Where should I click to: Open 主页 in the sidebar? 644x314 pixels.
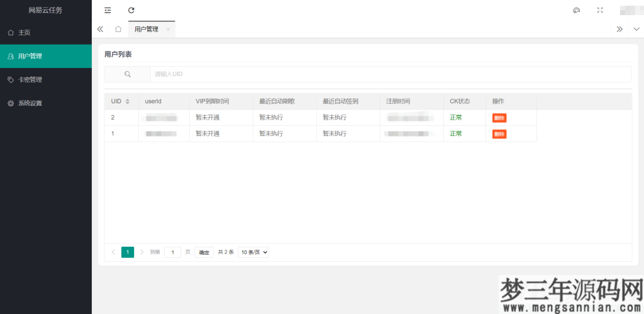(x=25, y=32)
